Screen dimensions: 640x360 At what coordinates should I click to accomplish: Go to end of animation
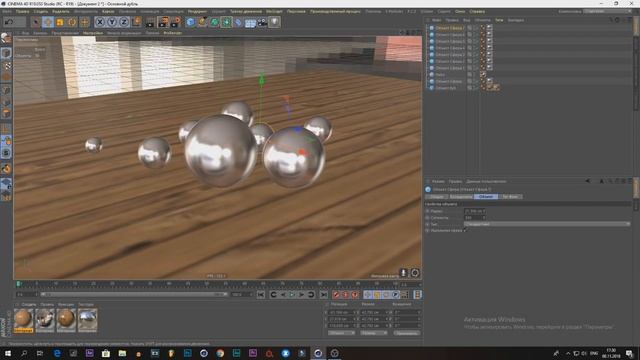tap(324, 294)
